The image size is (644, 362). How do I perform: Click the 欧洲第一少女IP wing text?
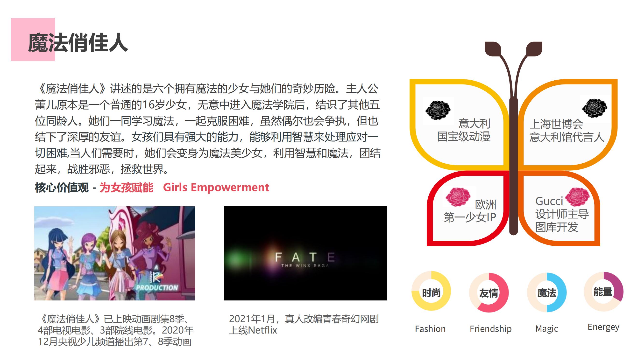470,211
